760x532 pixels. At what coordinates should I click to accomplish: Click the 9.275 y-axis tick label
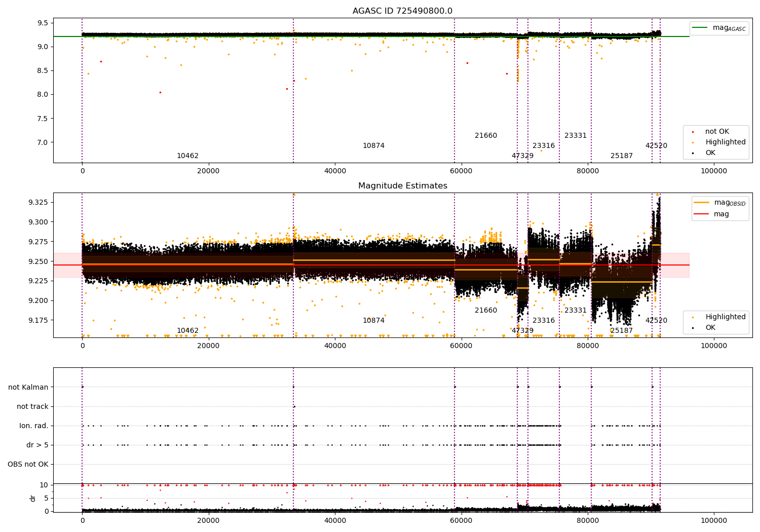pos(39,242)
